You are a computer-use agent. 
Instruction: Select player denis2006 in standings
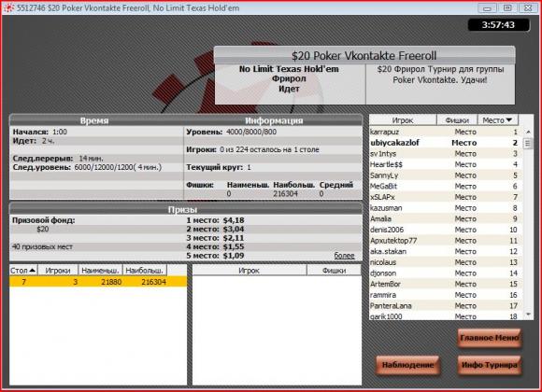(x=444, y=230)
